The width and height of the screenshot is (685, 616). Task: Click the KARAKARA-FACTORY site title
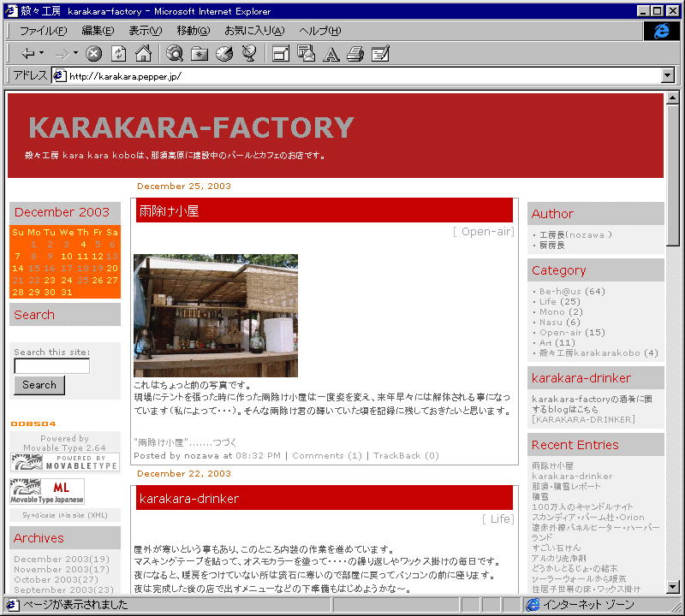tap(191, 127)
